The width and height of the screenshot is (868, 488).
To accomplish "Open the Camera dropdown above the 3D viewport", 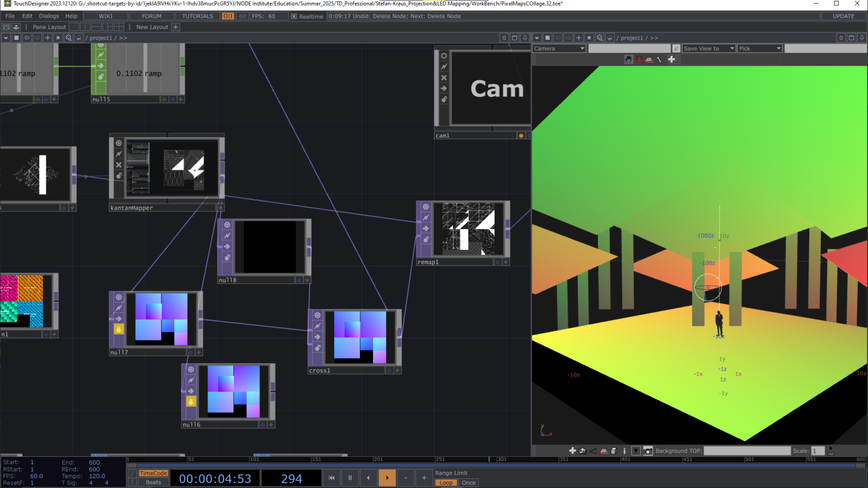I will pyautogui.click(x=558, y=48).
